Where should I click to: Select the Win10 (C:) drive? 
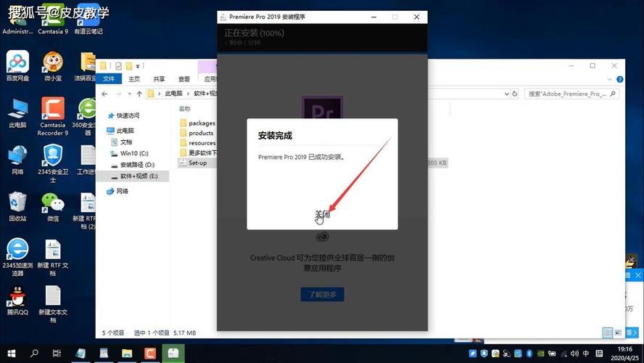pyautogui.click(x=129, y=153)
